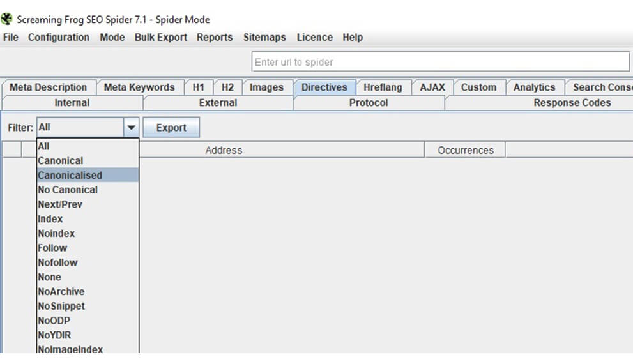
Task: Choose 'Follow' filter option
Action: [88, 248]
